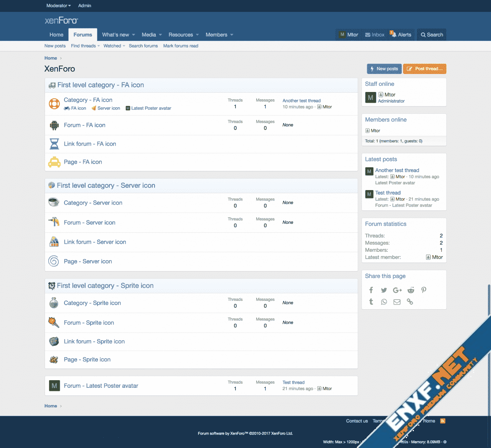Open the RSS feed icon in footer
This screenshot has height=448, width=491.
click(x=443, y=421)
